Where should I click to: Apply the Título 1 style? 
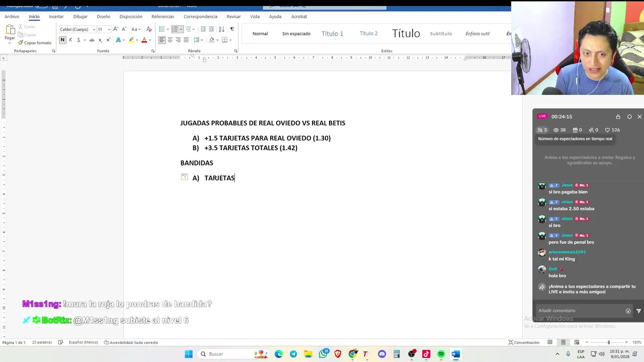(333, 34)
